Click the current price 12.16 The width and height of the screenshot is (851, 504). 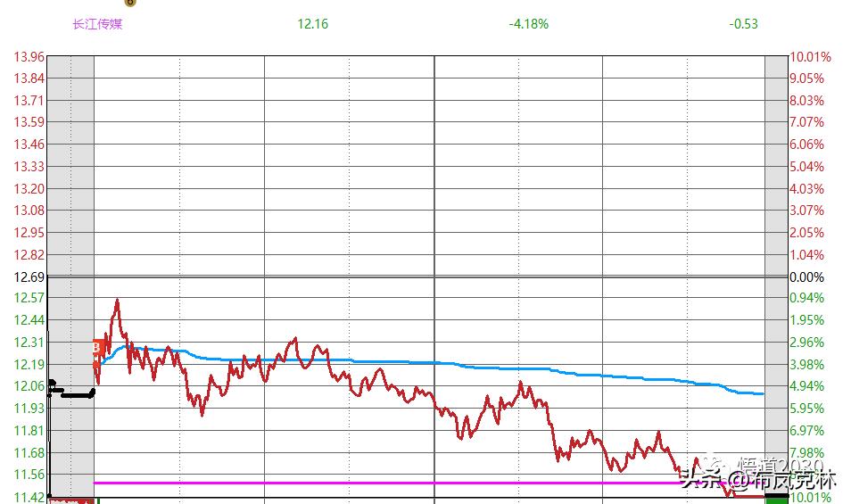[x=312, y=24]
